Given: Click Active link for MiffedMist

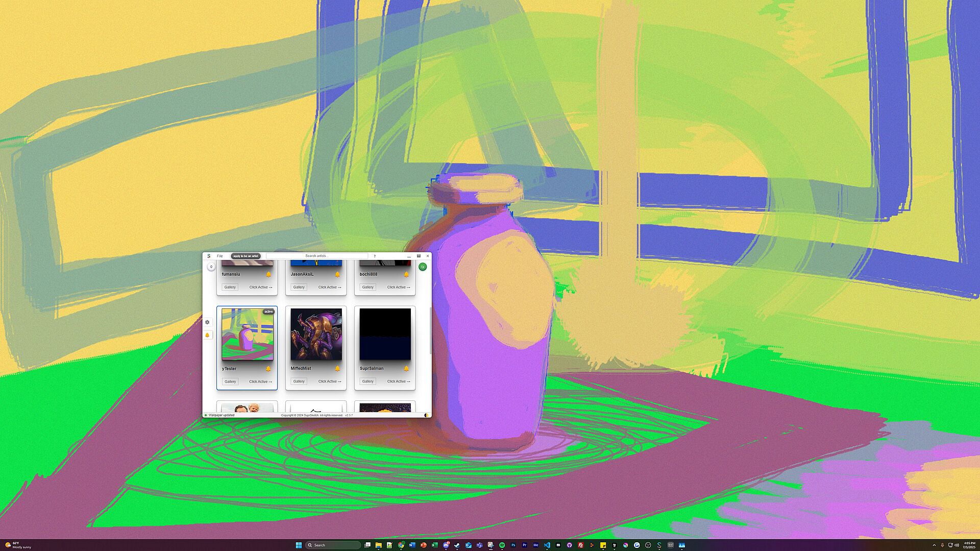Looking at the screenshot, I should 330,381.
